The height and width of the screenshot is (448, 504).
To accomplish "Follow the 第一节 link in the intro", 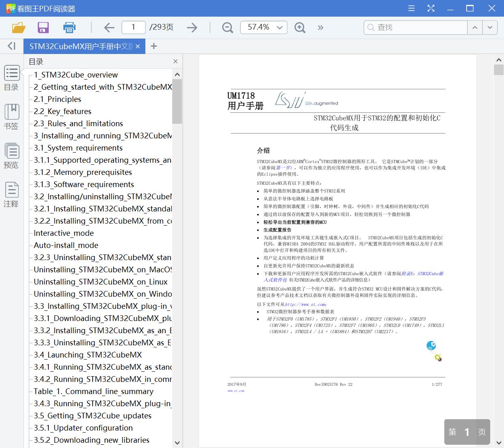I will point(283,168).
